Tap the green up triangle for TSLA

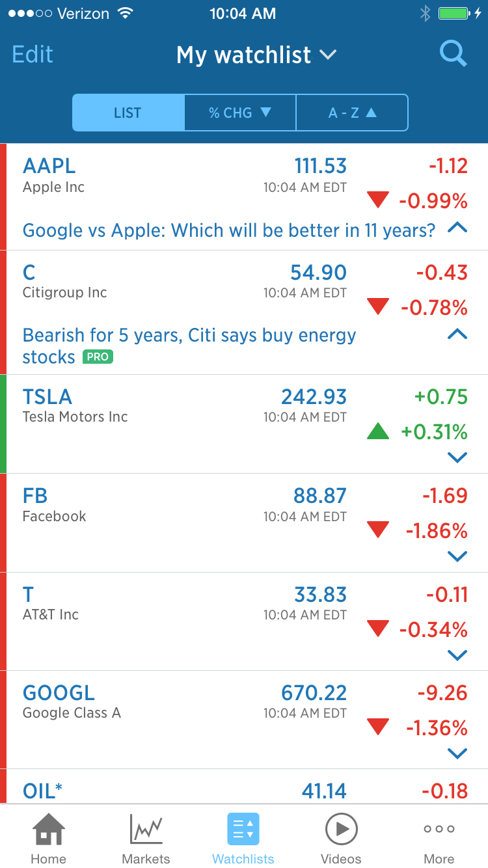pyautogui.click(x=378, y=431)
